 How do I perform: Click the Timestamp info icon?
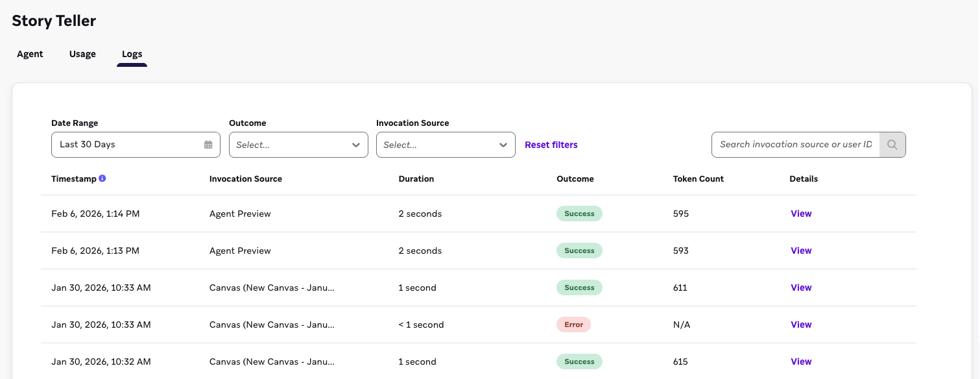point(102,178)
